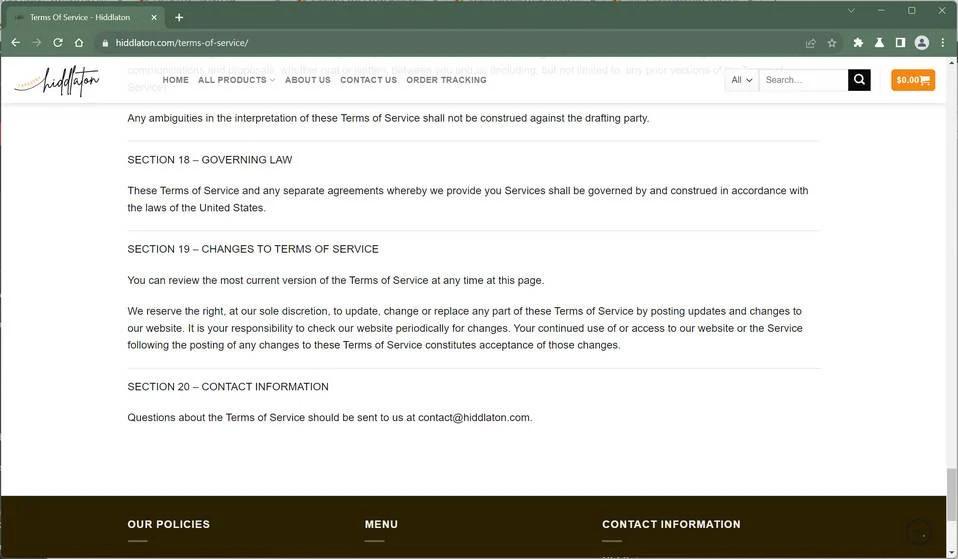Open the tab search chevron in title bar
This screenshot has width=958, height=559.
click(850, 10)
